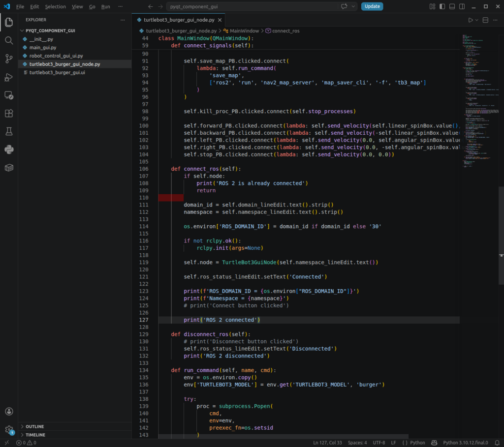The width and height of the screenshot is (504, 447).
Task: Toggle the secondary side bar
Action: (462, 6)
